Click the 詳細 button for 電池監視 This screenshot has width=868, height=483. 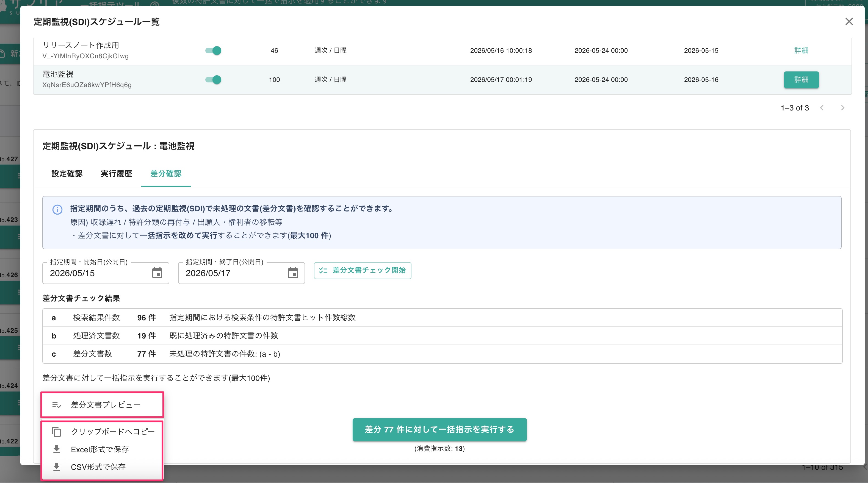coord(801,80)
